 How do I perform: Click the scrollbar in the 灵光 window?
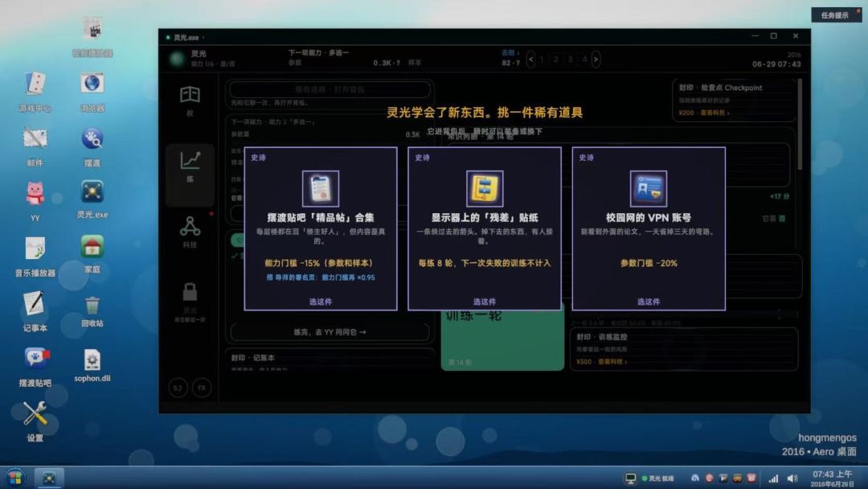[x=800, y=125]
